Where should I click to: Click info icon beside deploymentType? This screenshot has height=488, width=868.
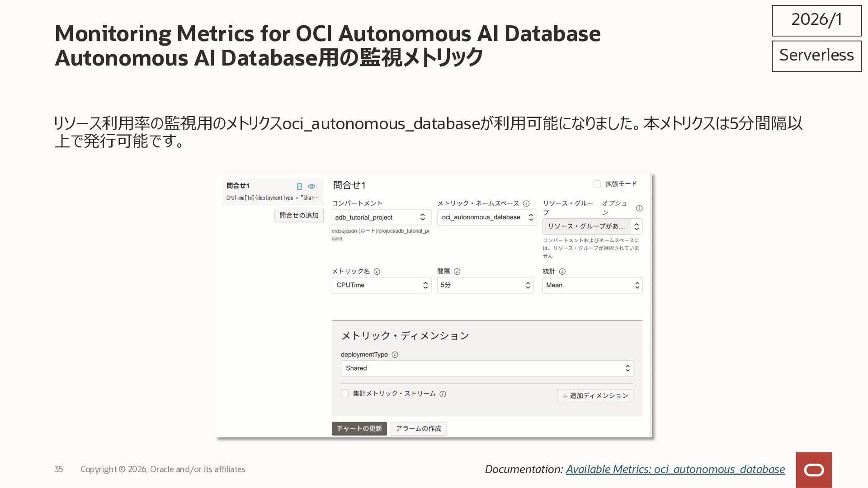click(x=395, y=355)
